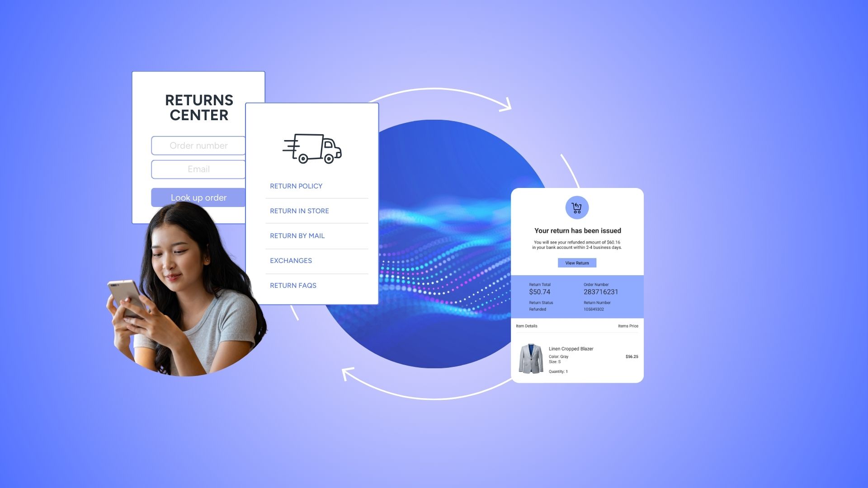Image resolution: width=868 pixels, height=488 pixels.
Task: Click the Linen Cropped Blazer item name
Action: (x=571, y=349)
